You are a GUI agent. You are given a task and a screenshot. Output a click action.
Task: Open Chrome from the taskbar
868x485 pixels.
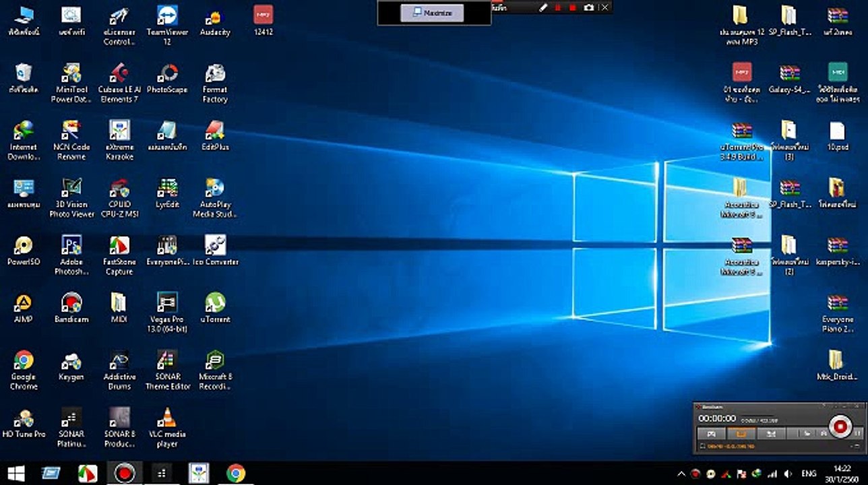pyautogui.click(x=235, y=473)
